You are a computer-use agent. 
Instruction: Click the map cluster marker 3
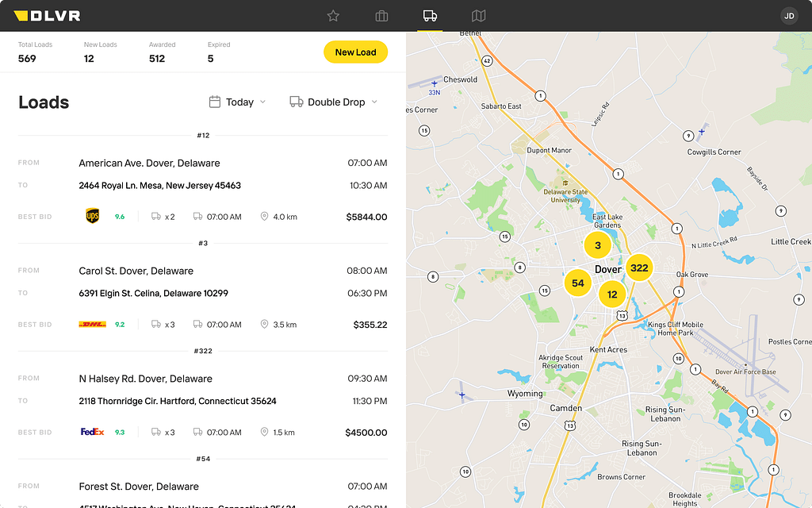[x=597, y=245]
